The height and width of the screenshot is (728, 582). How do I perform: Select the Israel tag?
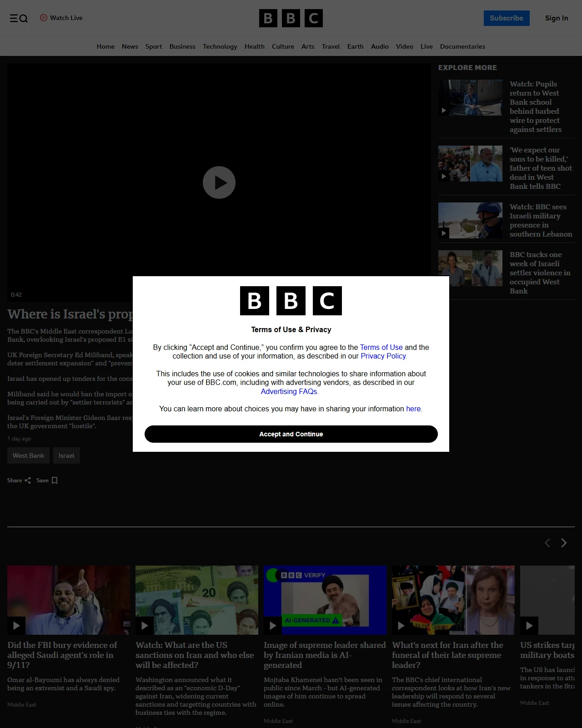click(66, 455)
